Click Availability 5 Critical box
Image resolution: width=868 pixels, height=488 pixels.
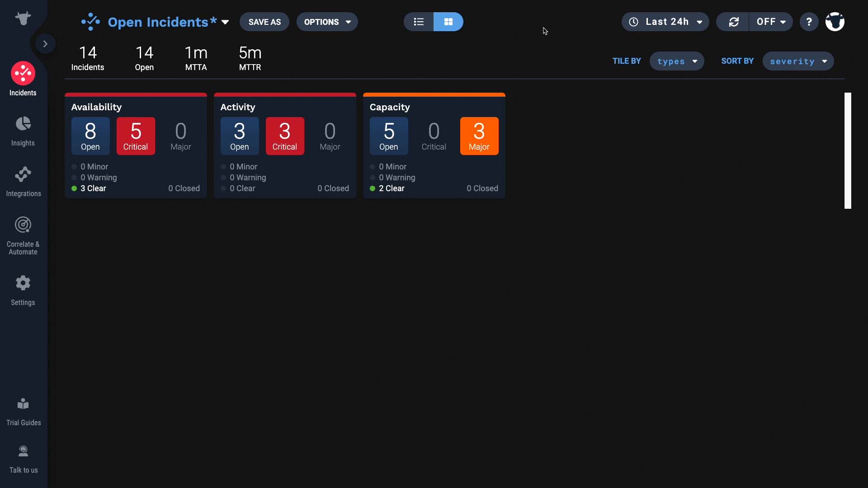tap(136, 136)
